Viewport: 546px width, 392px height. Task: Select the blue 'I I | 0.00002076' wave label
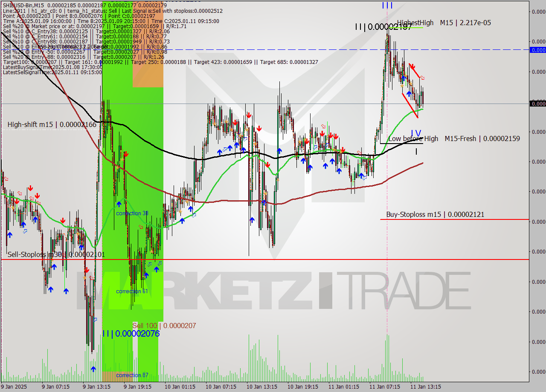click(x=131, y=333)
